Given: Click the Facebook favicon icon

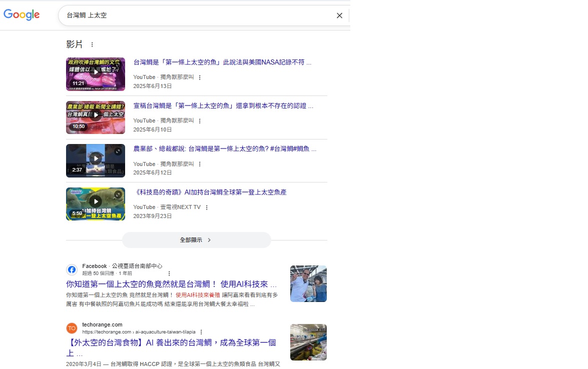Looking at the screenshot, I should coord(72,270).
